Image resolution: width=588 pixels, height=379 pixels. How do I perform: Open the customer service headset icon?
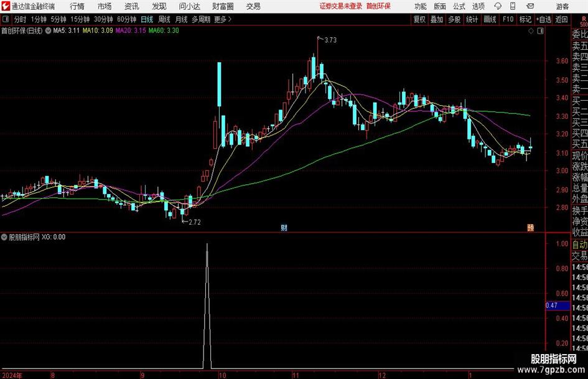[498, 6]
